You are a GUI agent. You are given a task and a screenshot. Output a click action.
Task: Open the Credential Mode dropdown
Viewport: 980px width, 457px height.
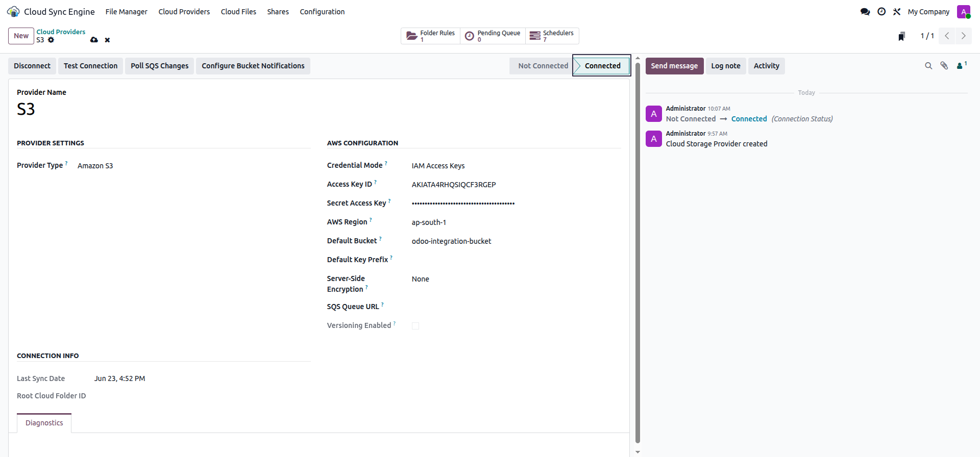pos(516,166)
